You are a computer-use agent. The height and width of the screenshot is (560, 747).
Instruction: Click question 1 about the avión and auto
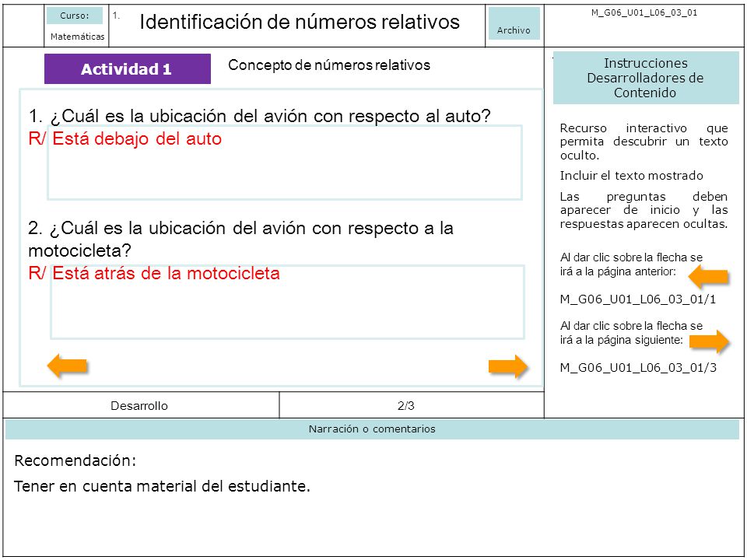click(x=259, y=116)
